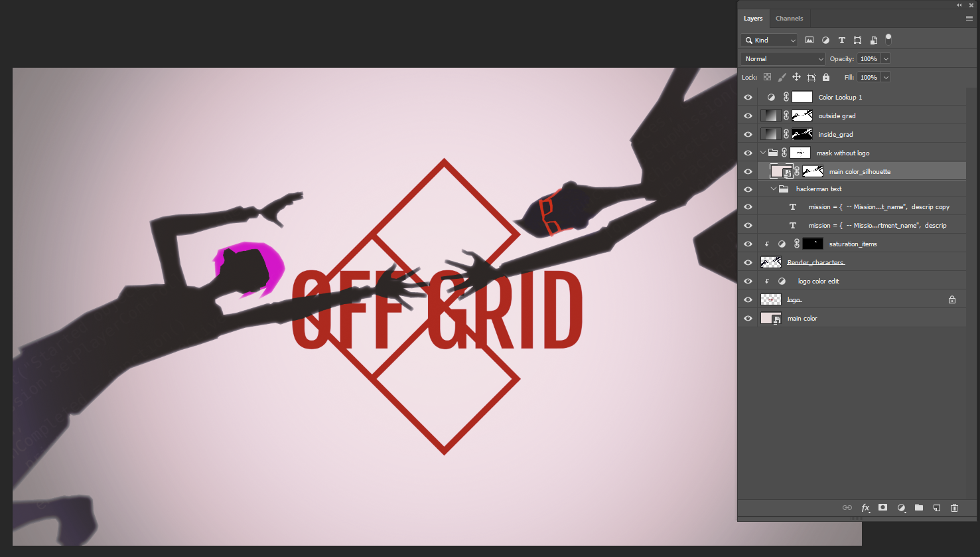This screenshot has width=980, height=557.
Task: Open the Kind filter type dropdown
Action: click(770, 40)
